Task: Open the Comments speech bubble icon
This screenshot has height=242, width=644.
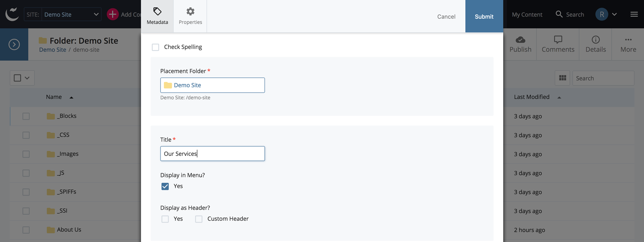Action: click(558, 40)
